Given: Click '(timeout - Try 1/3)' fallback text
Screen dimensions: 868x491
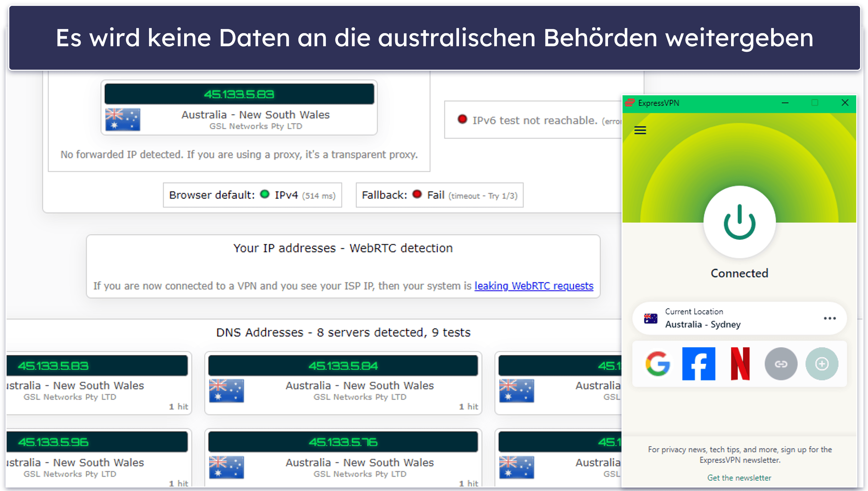Looking at the screenshot, I should point(483,196).
